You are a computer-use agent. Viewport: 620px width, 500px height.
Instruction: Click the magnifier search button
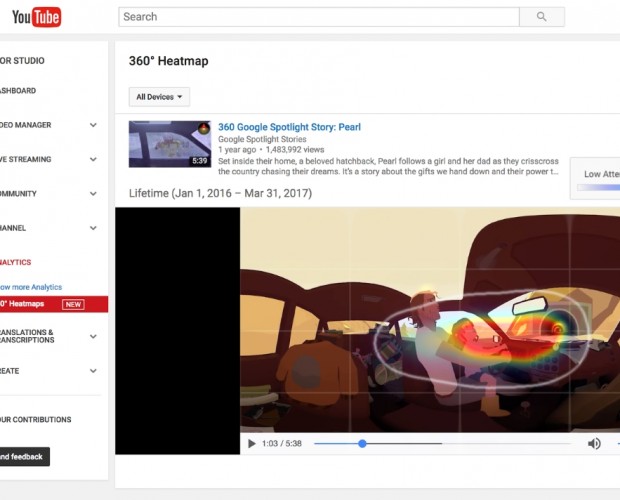coord(542,17)
